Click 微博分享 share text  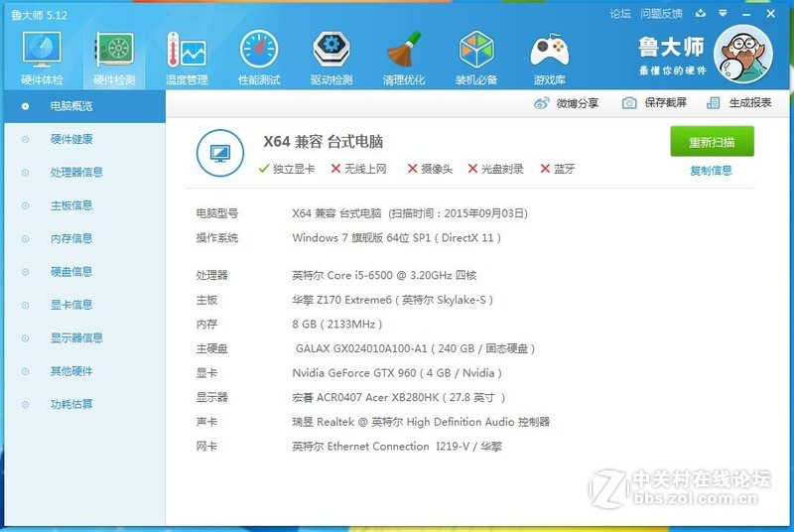click(x=577, y=103)
